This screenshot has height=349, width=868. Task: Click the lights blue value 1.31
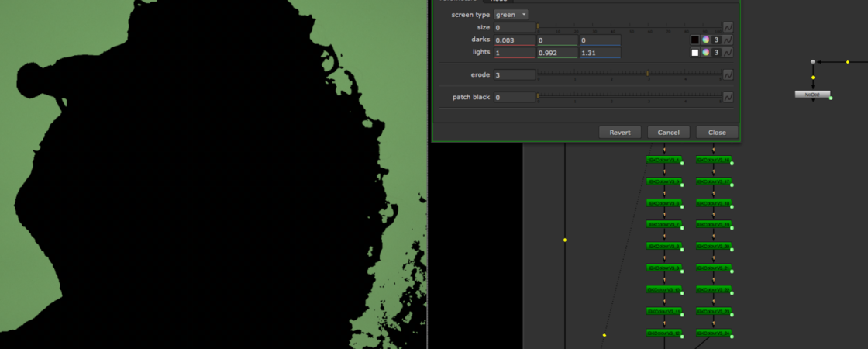coord(600,54)
